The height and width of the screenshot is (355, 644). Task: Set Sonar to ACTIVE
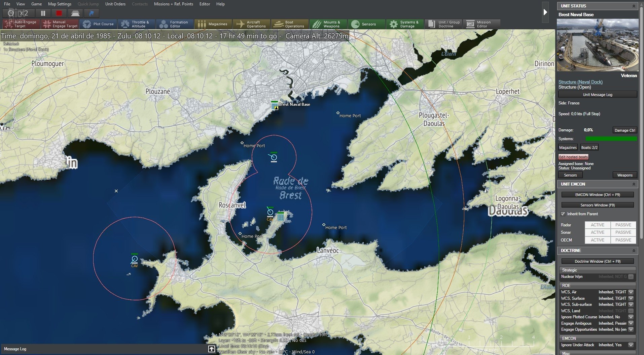(598, 232)
